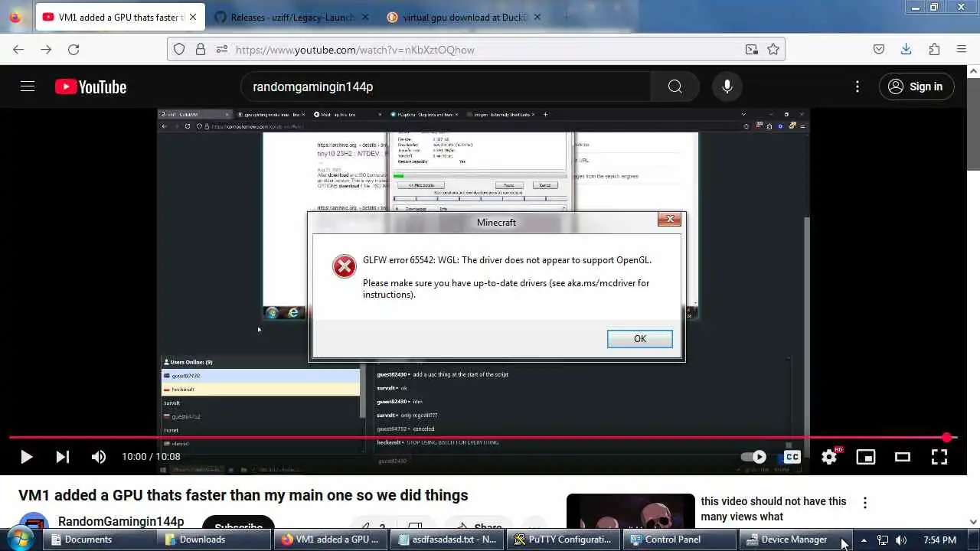Screen dimensions: 980x551
Task: Open the Pocket save icon in toolbar
Action: 879,50
